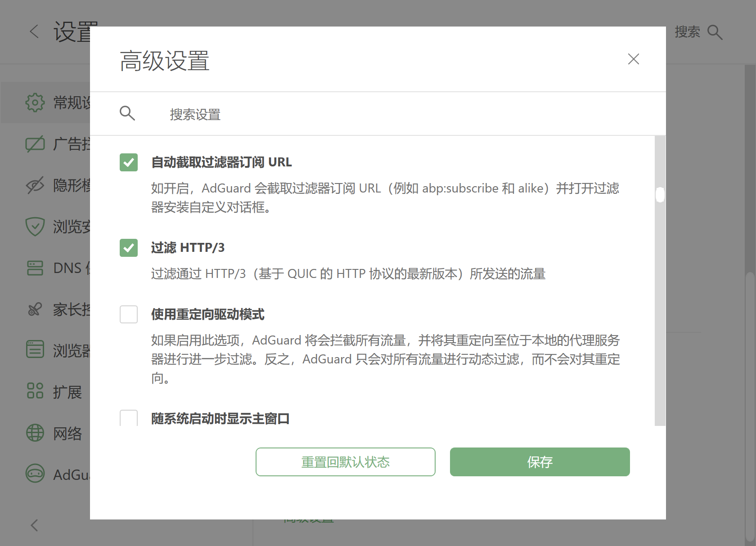Uncheck the 过滤 HTTP/3 option
Screen dimensions: 756x546
(x=129, y=248)
